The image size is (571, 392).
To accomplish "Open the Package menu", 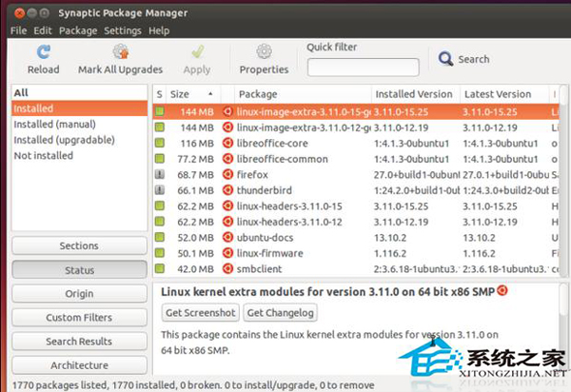I will tap(78, 30).
